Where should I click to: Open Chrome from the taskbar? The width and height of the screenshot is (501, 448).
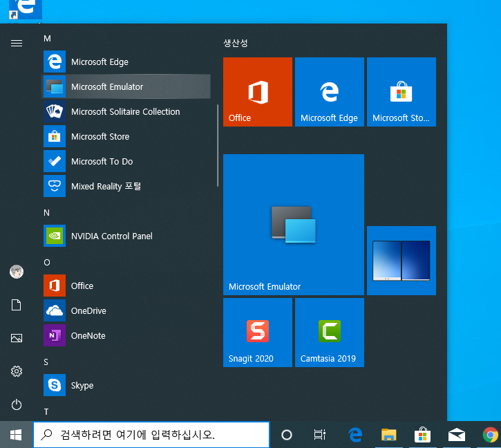tap(490, 435)
